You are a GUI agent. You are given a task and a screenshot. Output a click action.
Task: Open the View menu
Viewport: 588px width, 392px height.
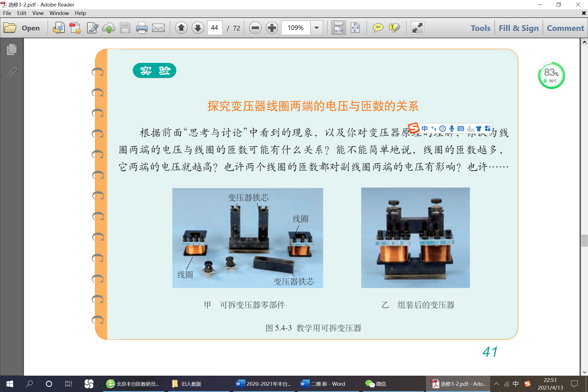coord(38,13)
